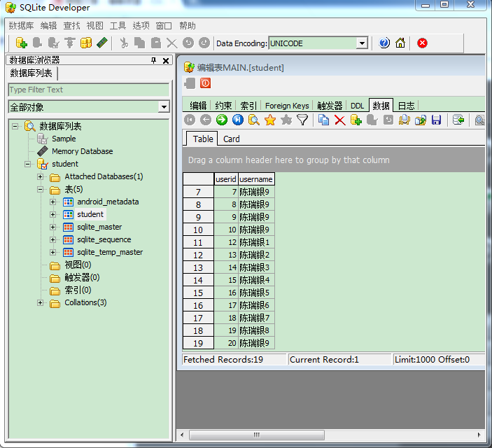Click the import data green arrow icon
This screenshot has height=448, width=492.
[458, 120]
